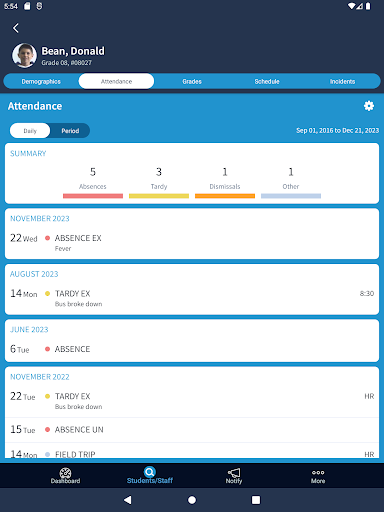
Task: Open the Grades tab
Action: tap(192, 81)
